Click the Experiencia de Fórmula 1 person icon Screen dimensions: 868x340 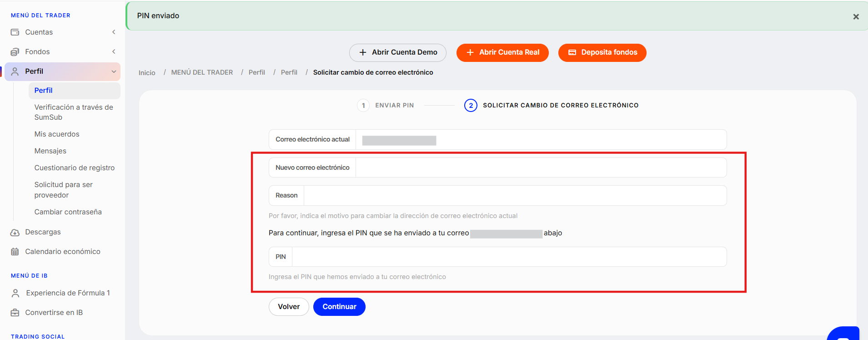click(15, 293)
